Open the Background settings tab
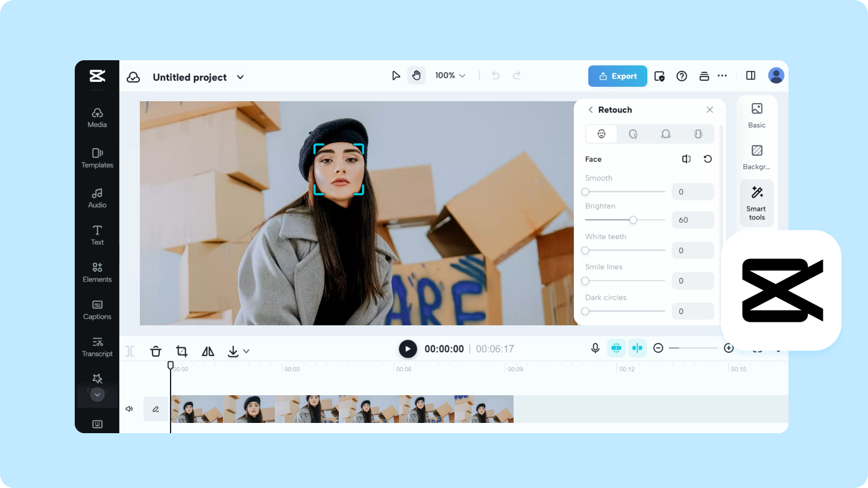The image size is (868, 488). tap(757, 157)
